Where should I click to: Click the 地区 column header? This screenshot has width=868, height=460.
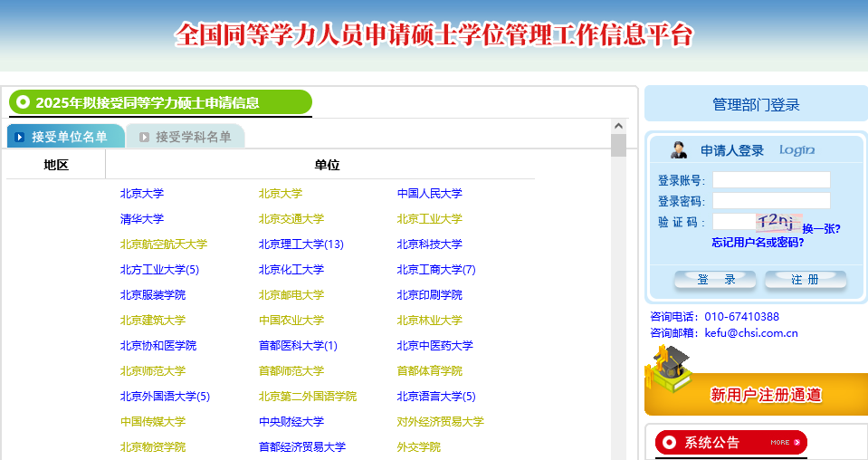56,165
